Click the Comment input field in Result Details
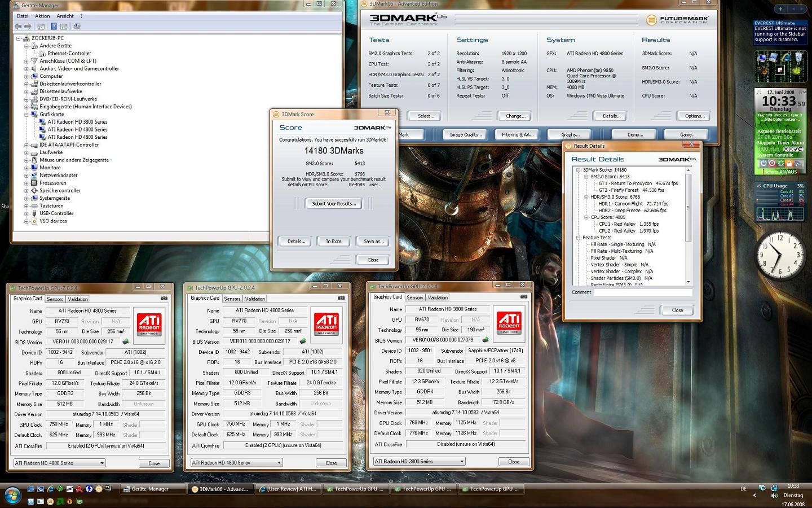The image size is (812, 508). point(642,292)
